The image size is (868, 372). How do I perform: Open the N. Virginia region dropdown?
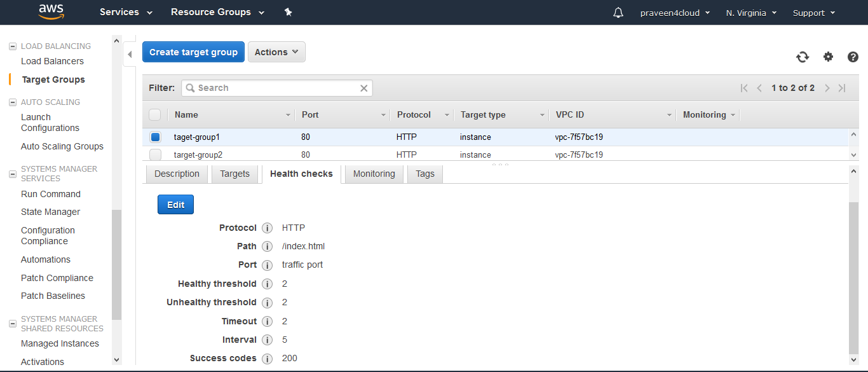click(x=750, y=11)
